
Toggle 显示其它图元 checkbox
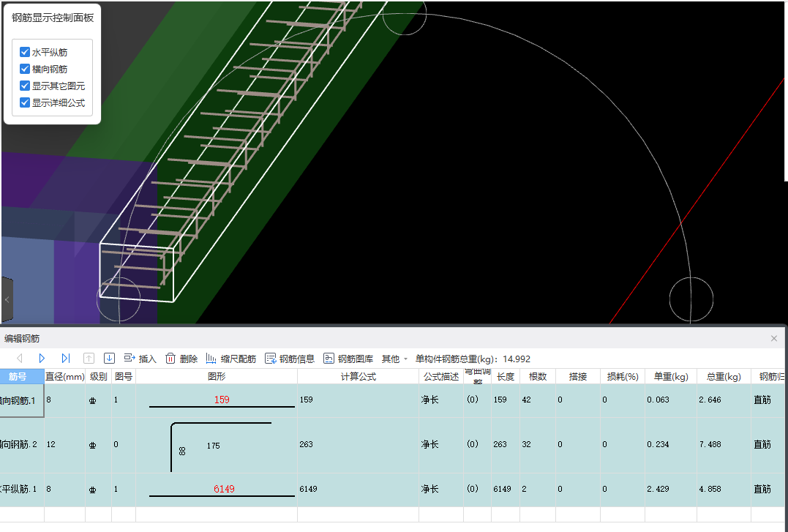click(25, 86)
